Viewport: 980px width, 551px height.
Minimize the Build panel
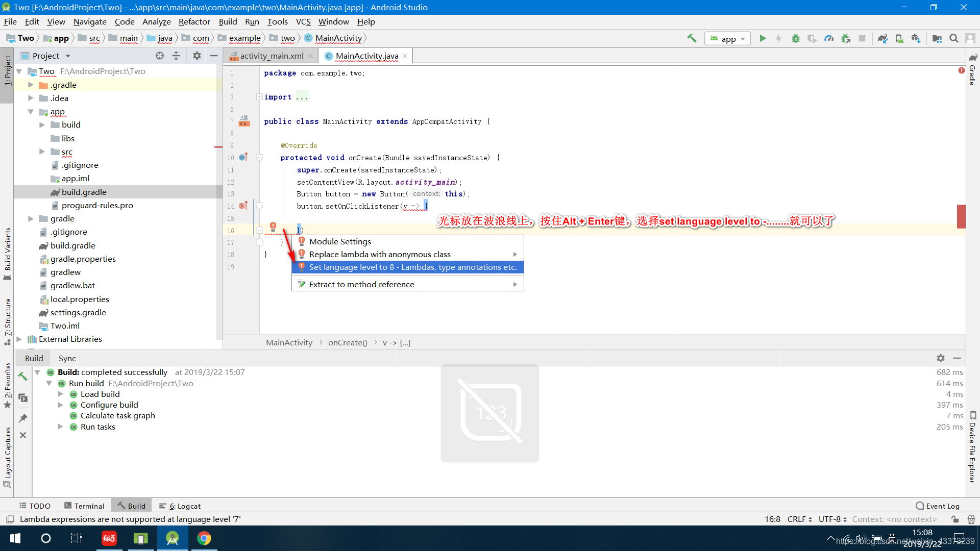957,358
